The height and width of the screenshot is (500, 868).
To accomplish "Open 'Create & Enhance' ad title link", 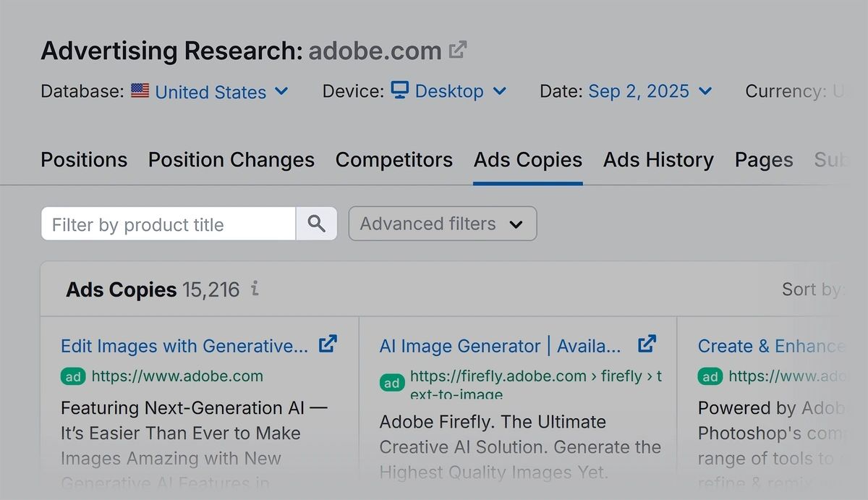I will [x=771, y=346].
